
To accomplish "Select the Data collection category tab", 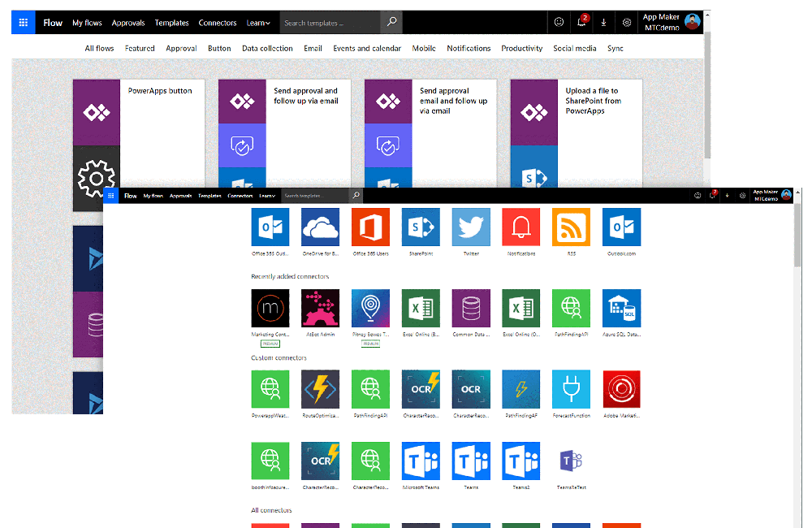I will pos(267,48).
